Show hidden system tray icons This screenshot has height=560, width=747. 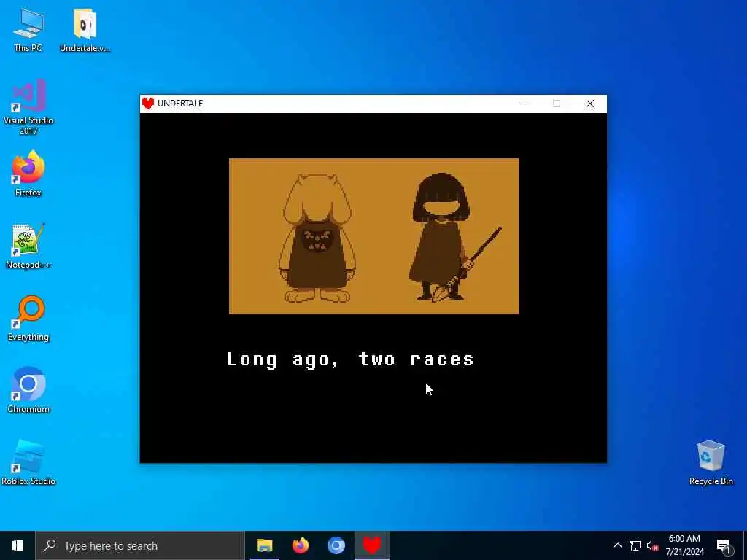617,545
